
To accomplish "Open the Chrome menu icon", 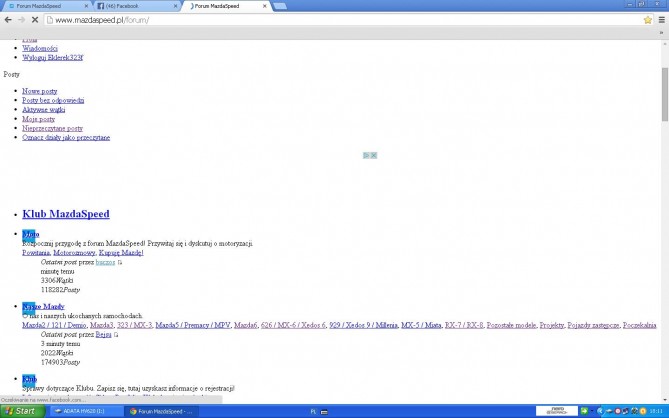I will pyautogui.click(x=661, y=20).
